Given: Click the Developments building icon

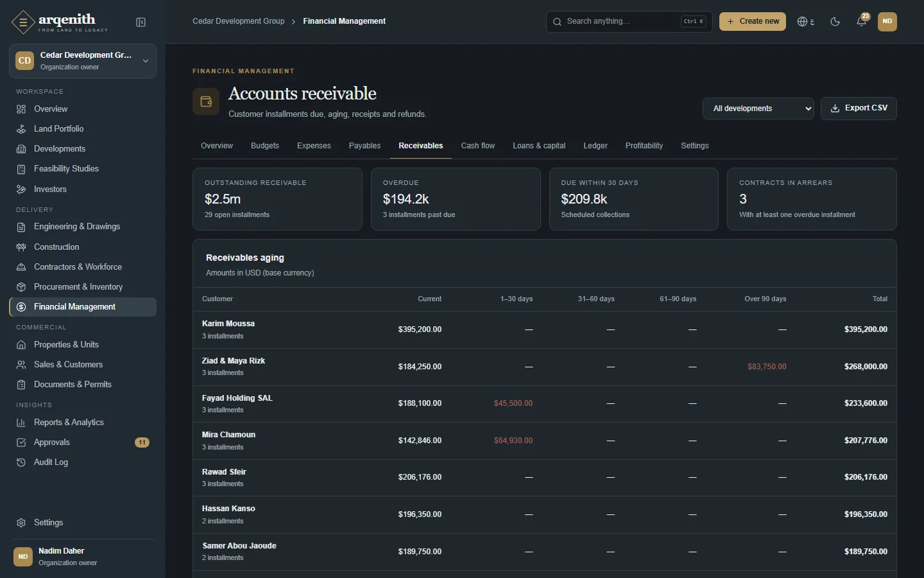Looking at the screenshot, I should point(21,149).
